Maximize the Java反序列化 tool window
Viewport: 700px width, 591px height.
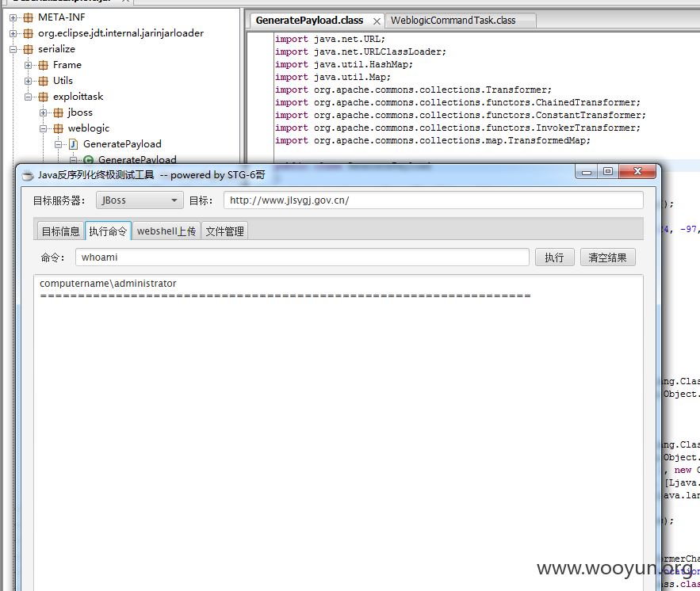tap(608, 172)
